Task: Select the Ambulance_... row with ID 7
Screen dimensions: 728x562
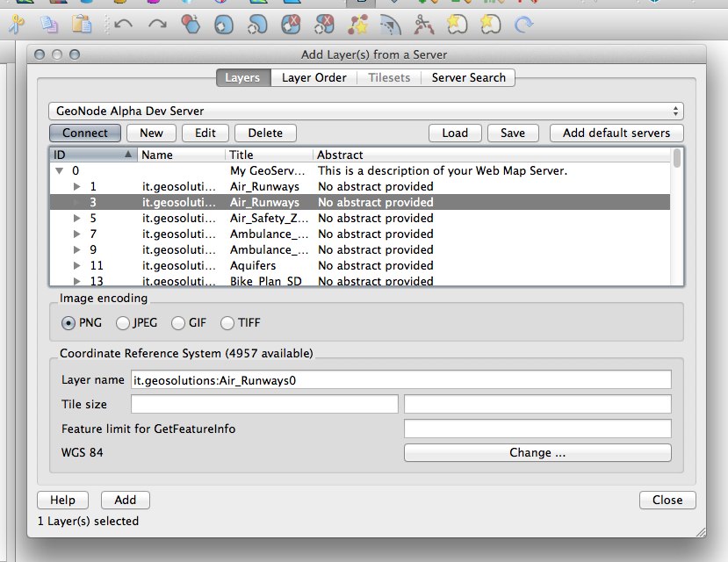Action: (x=360, y=234)
